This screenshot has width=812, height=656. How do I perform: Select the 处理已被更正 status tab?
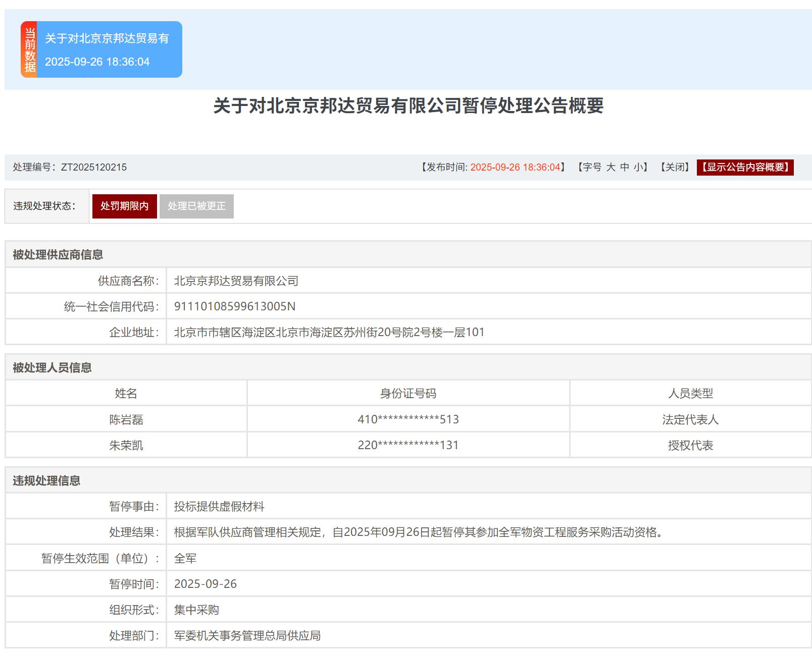[196, 206]
